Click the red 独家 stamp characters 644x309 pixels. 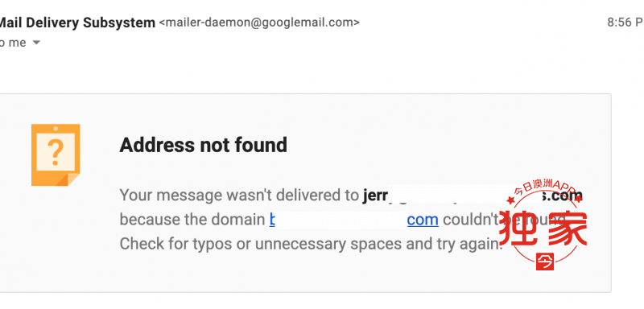point(543,229)
